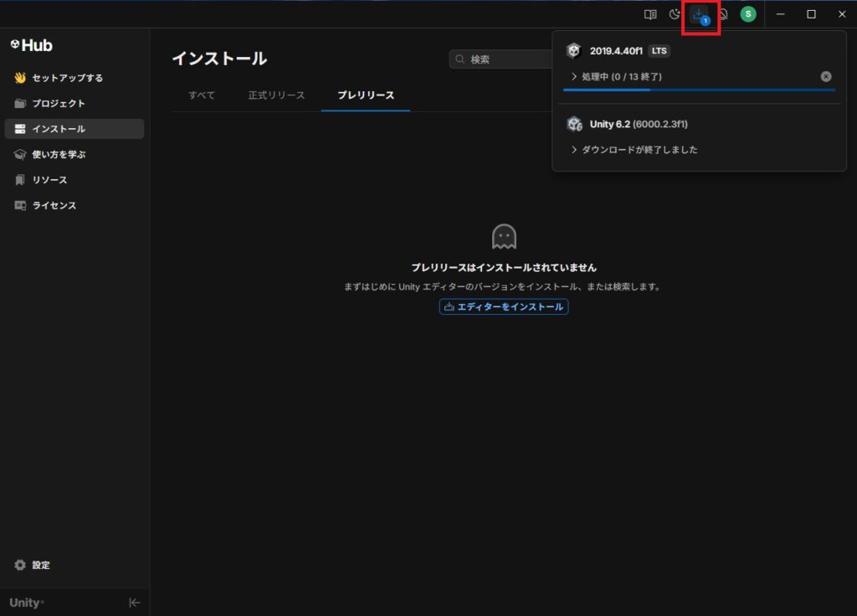Cancel the 2019.4.40f1 install with the X icon
This screenshot has height=616, width=857.
coord(826,76)
